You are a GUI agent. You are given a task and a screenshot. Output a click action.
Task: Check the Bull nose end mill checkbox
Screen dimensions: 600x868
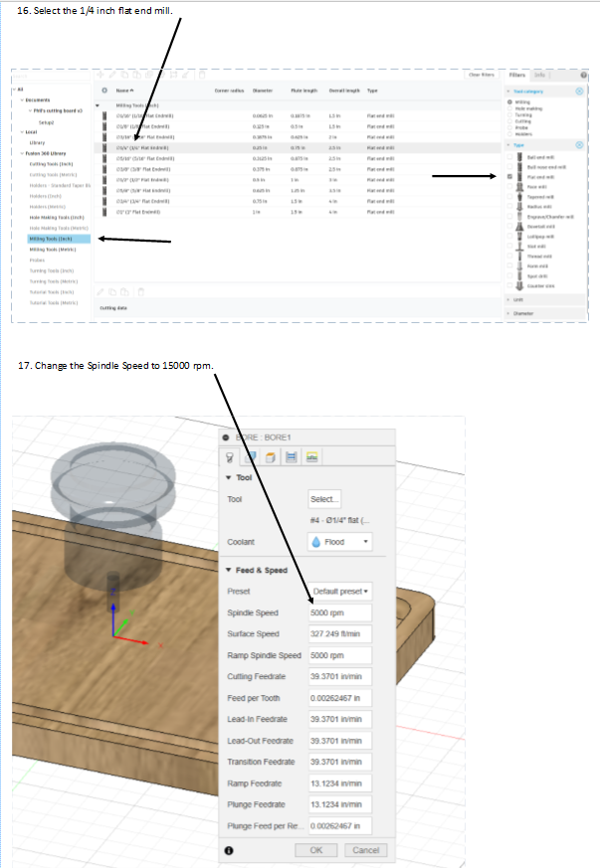pos(509,167)
